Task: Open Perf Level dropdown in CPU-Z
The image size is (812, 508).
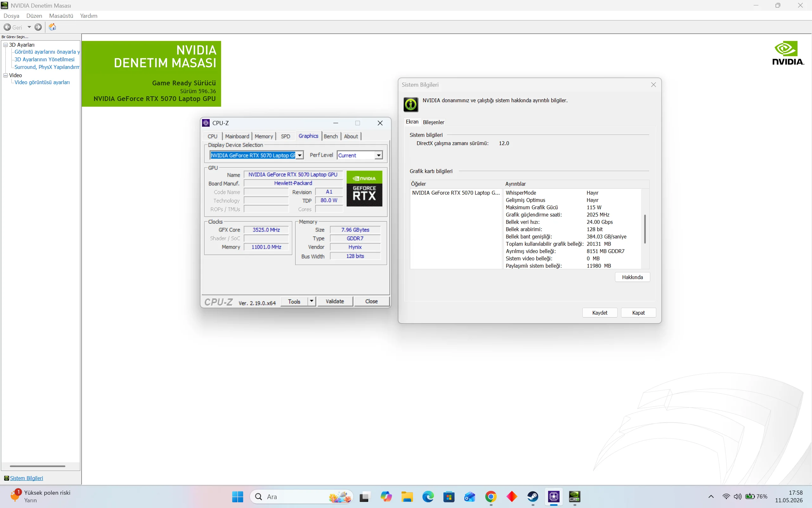Action: 378,155
